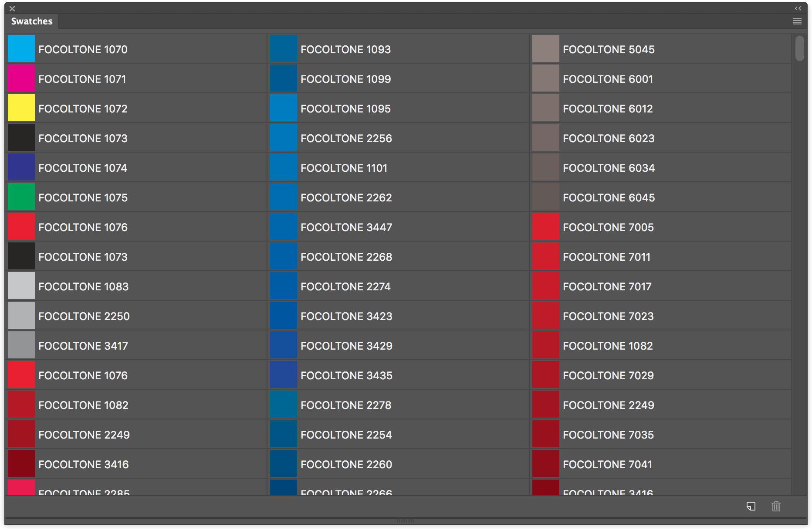Select the FOCOLTONE 6001 gray-brown swatch
This screenshot has height=531, width=812.
point(545,78)
